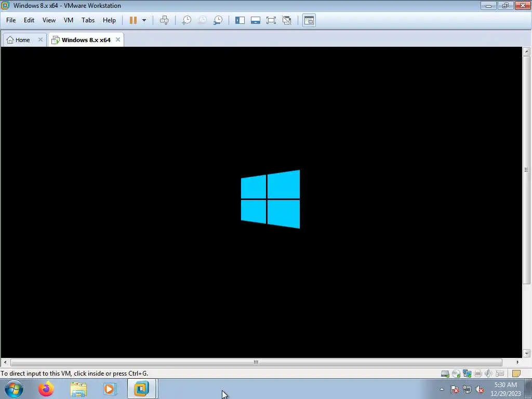
Task: Open the Tabs menu
Action: point(88,20)
